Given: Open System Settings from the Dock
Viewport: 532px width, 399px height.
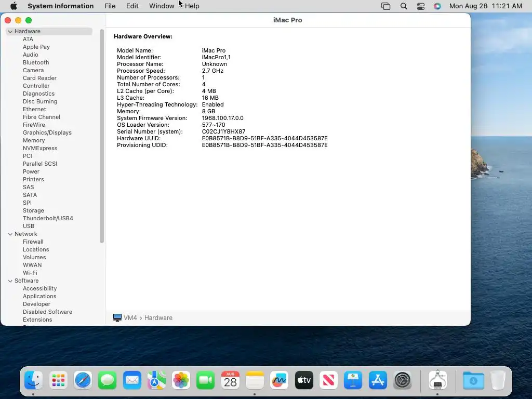Looking at the screenshot, I should 402,380.
